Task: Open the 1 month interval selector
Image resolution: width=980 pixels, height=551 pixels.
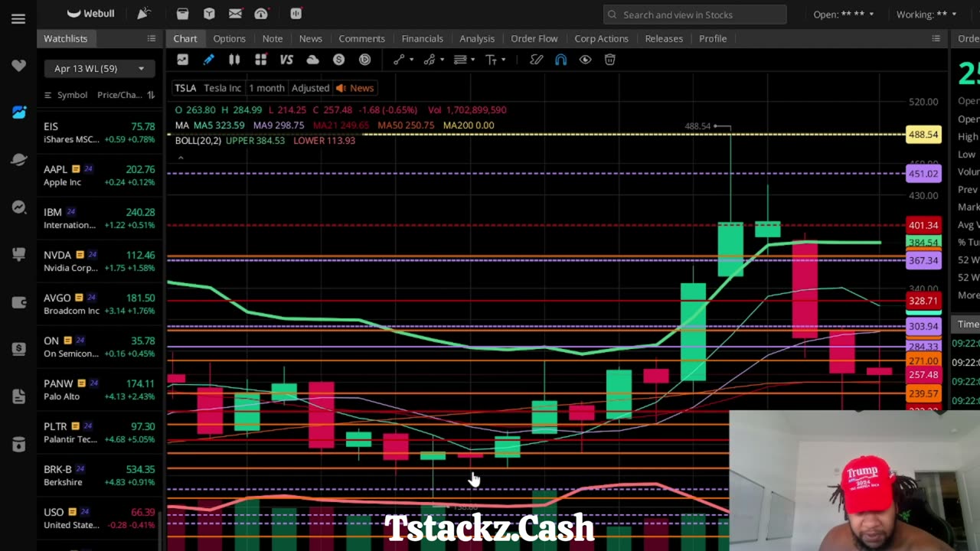Action: coord(266,88)
